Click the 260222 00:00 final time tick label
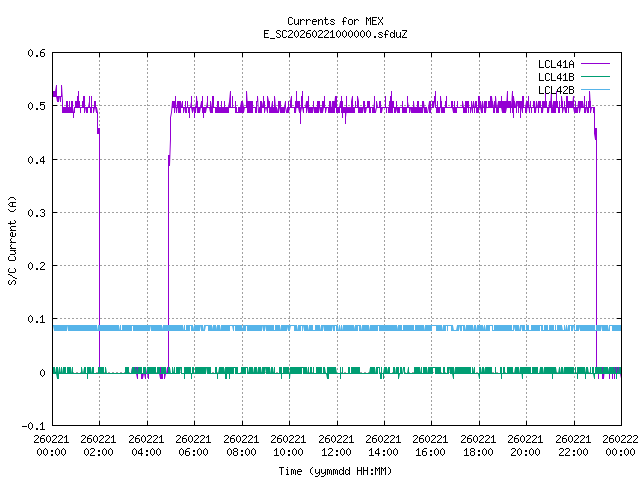 click(620, 445)
